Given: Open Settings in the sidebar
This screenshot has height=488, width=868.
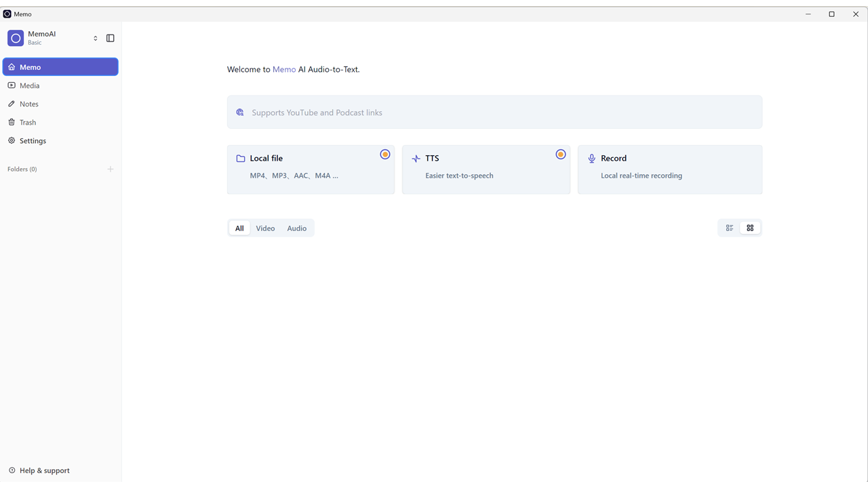Looking at the screenshot, I should pyautogui.click(x=33, y=141).
